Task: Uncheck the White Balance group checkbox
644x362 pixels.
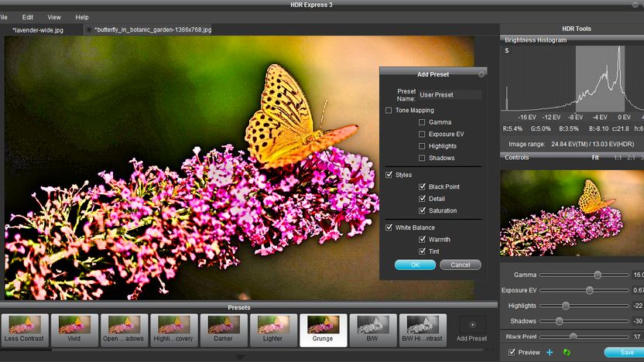Action: click(x=389, y=227)
